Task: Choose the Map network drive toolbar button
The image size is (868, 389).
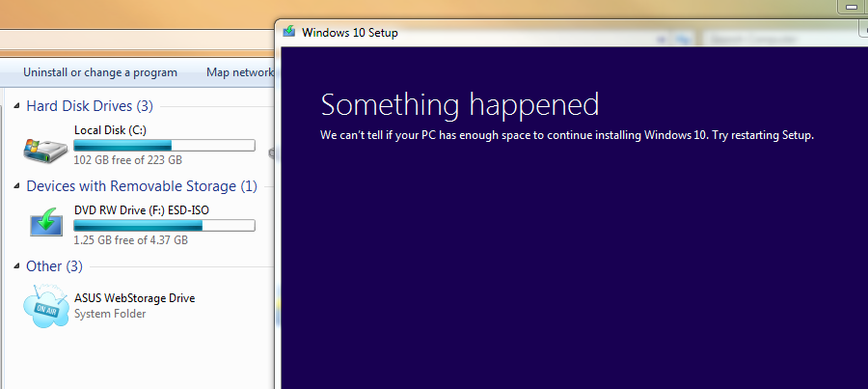Action: tap(240, 72)
